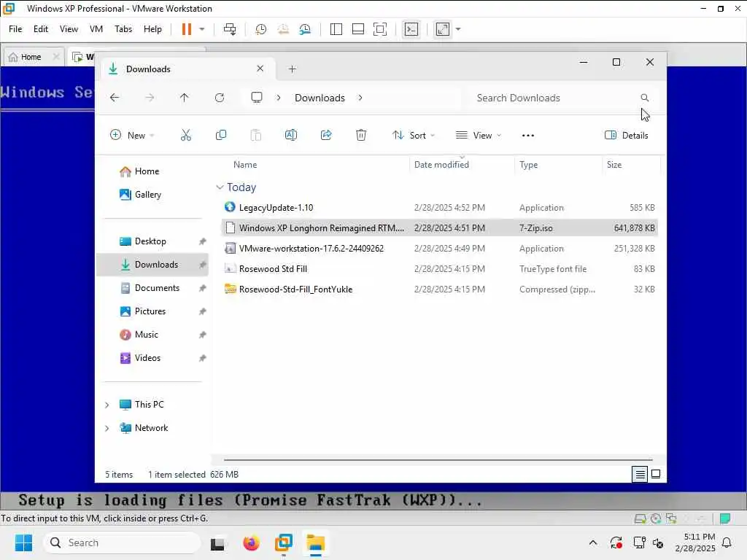Viewport: 747px width, 560px height.
Task: Toggle VMware library sidebar icon
Action: point(336,29)
